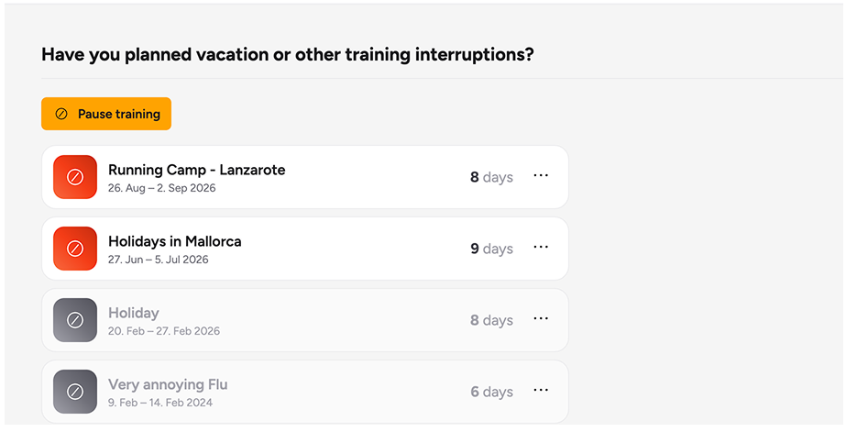The height and width of the screenshot is (432, 868).
Task: Open the three-dot menu for Running Camp - Lanzarote
Action: click(x=541, y=175)
